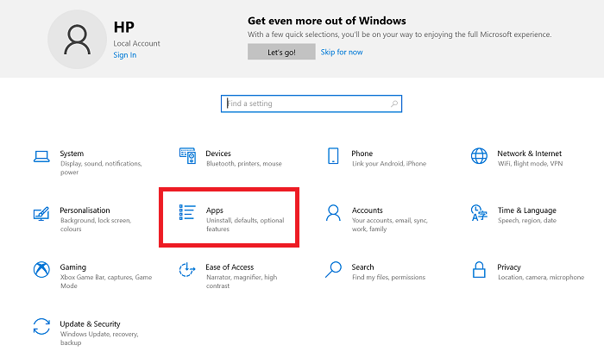
Task: Click the Let's go! button
Action: (x=281, y=52)
